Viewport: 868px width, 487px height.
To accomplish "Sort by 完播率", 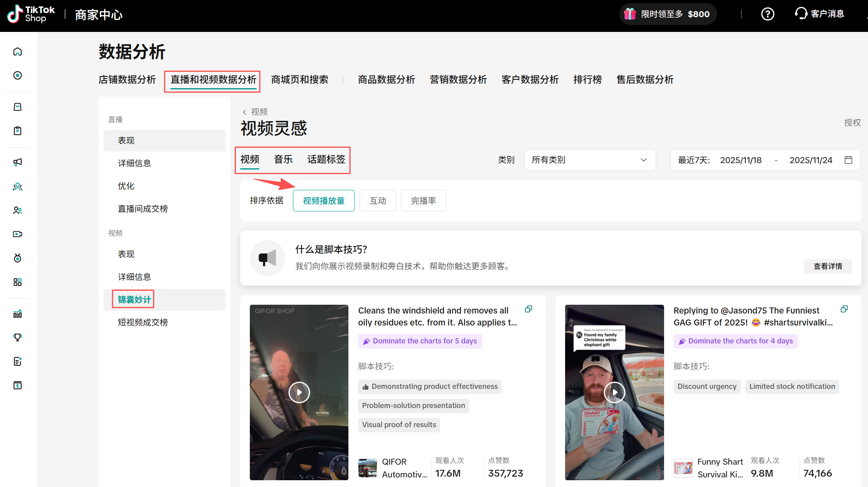I will (423, 201).
